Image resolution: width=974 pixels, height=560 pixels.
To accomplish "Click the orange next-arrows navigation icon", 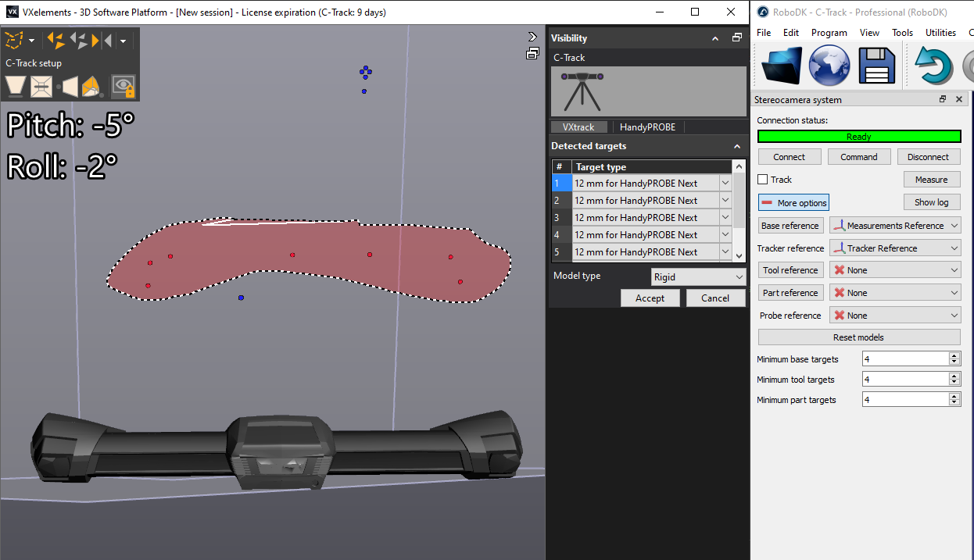I will pos(54,40).
